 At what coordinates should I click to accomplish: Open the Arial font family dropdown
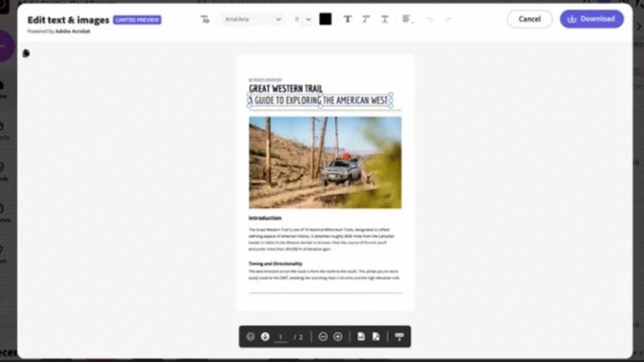pos(252,19)
